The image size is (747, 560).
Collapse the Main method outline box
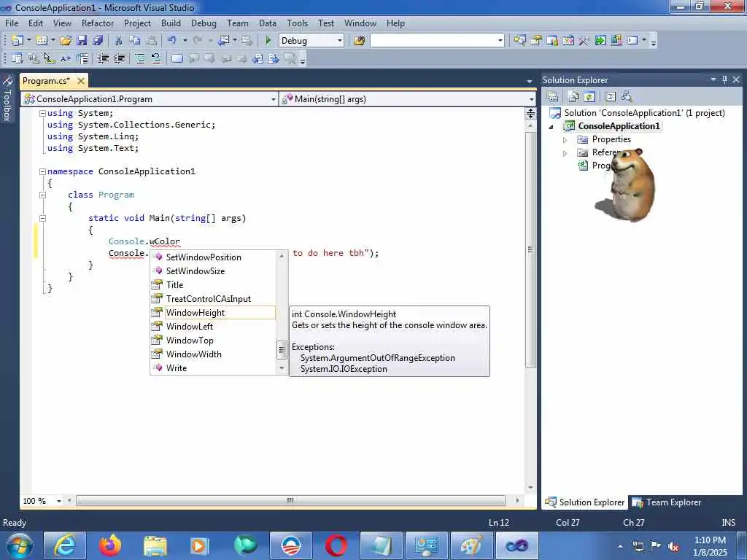[x=42, y=218]
